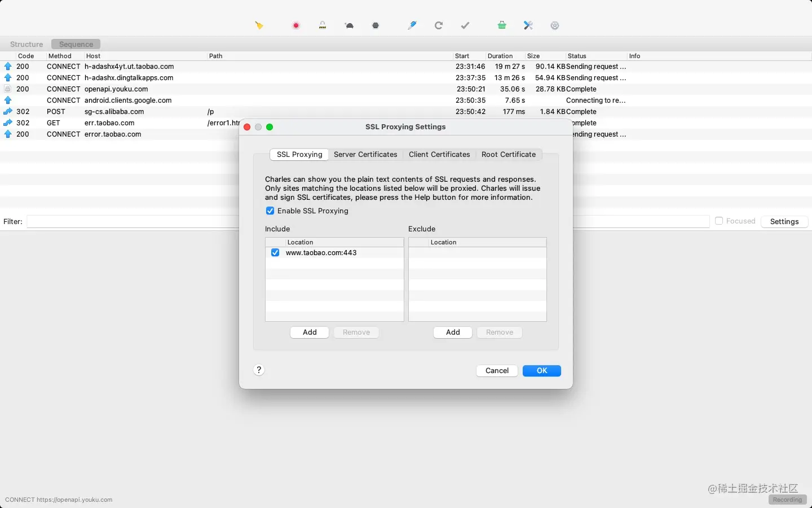Open the green basket icon in toolbar
The width and height of the screenshot is (812, 508).
point(502,25)
